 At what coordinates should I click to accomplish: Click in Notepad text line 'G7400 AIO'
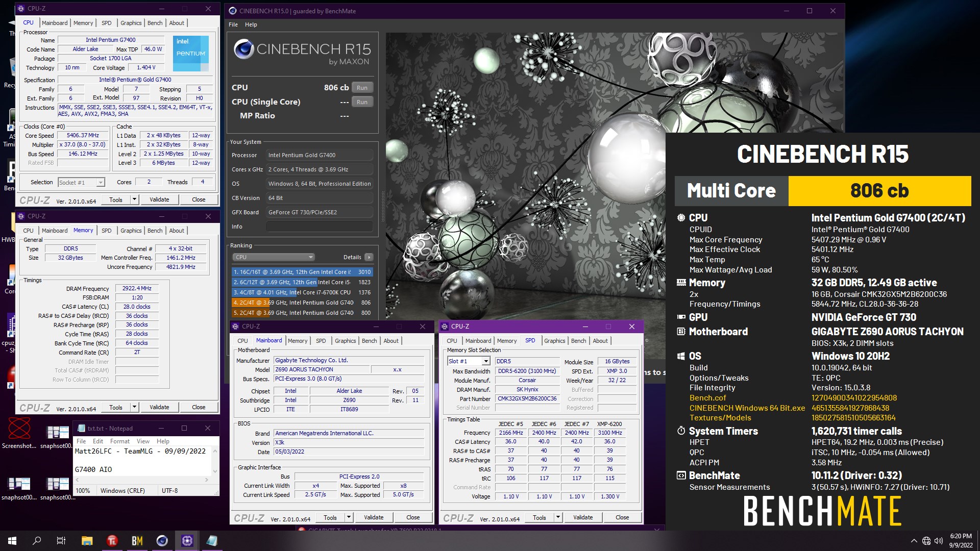point(93,469)
